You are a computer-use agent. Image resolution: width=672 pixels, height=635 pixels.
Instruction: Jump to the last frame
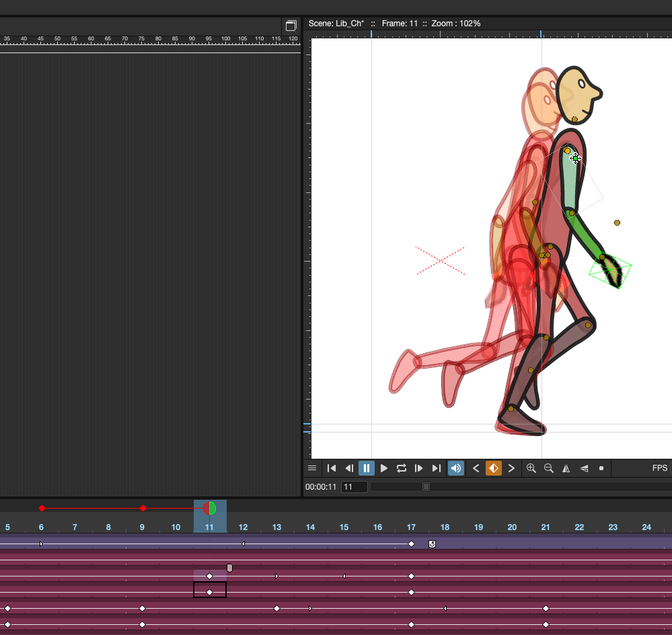click(436, 468)
